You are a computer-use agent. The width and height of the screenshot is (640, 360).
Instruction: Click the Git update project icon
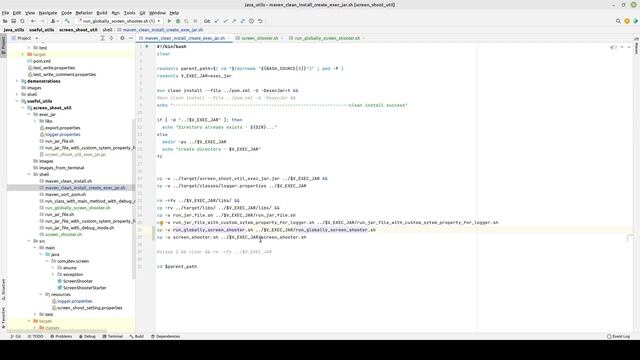point(217,21)
